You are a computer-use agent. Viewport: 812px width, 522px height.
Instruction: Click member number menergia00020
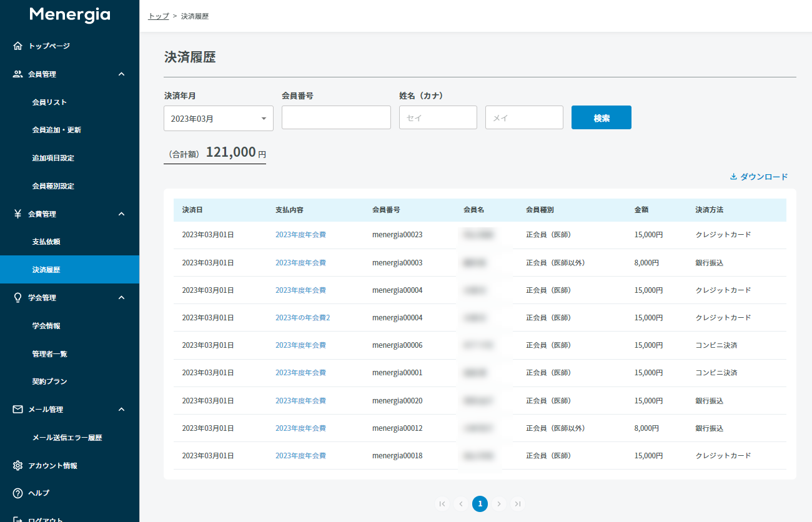397,401
